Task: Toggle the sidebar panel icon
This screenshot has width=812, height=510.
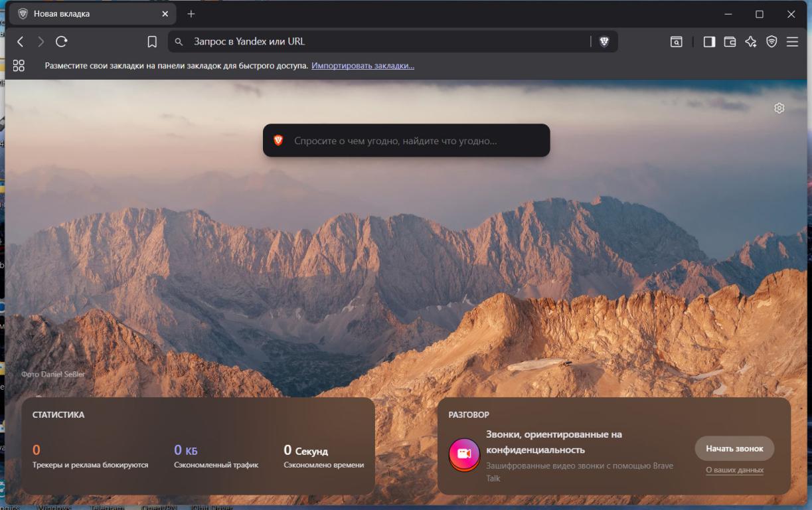Action: click(x=709, y=42)
